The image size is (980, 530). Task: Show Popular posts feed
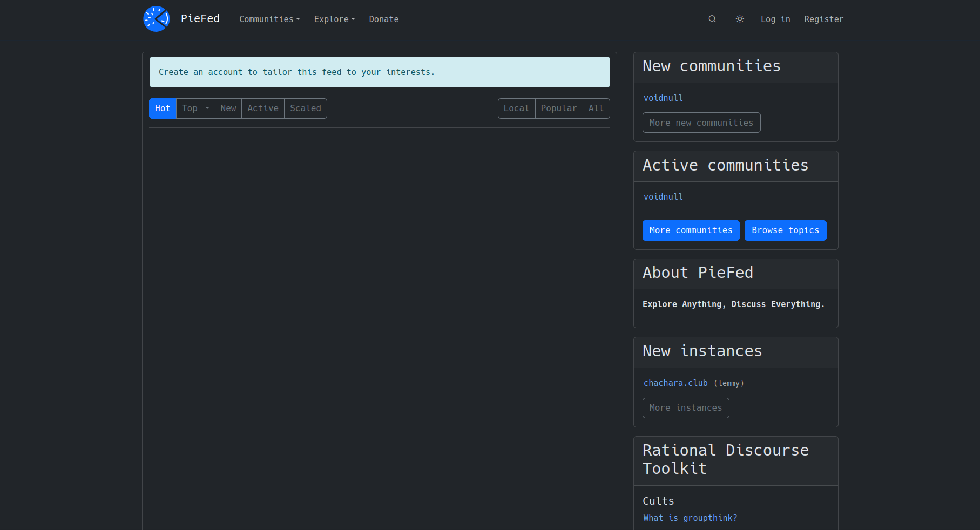tap(559, 108)
